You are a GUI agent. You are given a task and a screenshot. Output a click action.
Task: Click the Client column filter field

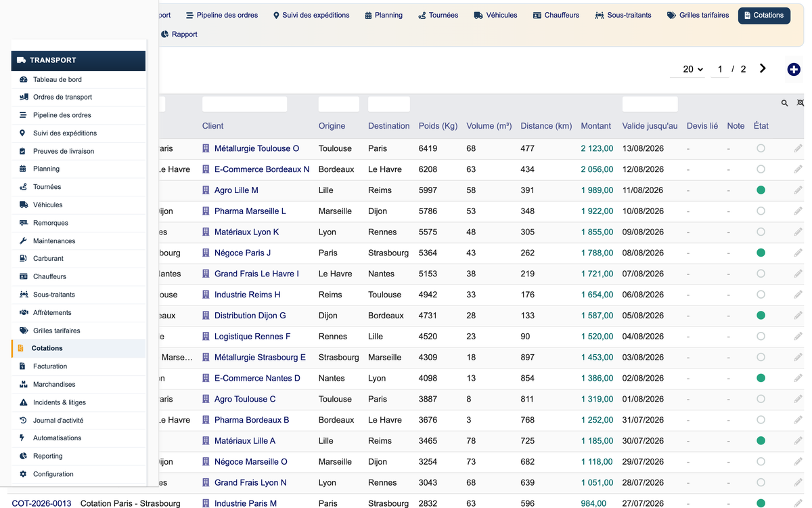244,104
